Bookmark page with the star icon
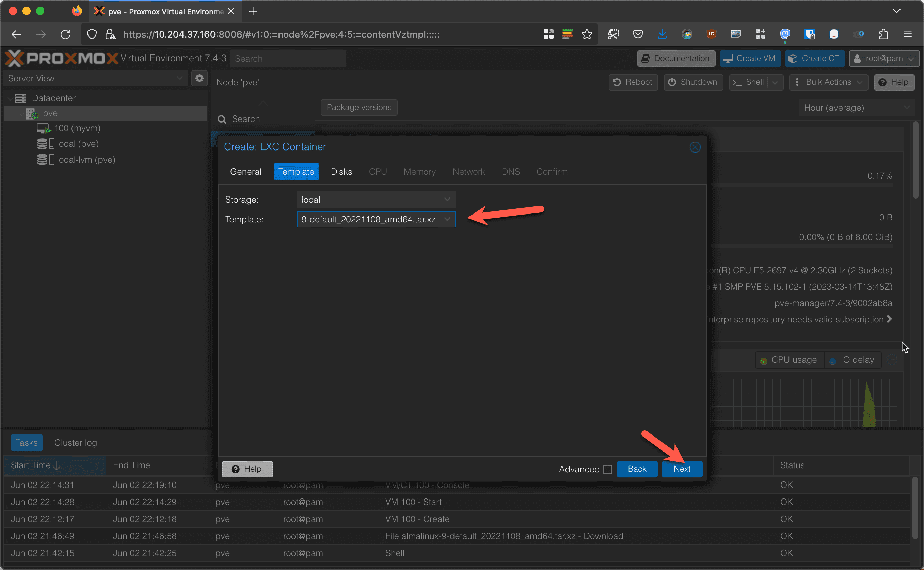This screenshot has height=570, width=924. pyautogui.click(x=587, y=35)
